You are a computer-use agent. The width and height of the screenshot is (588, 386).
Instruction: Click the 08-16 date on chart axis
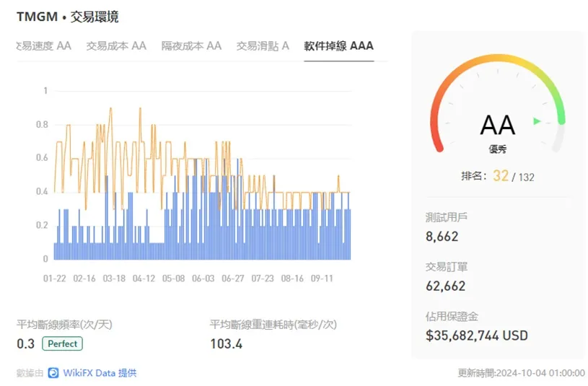pyautogui.click(x=292, y=278)
